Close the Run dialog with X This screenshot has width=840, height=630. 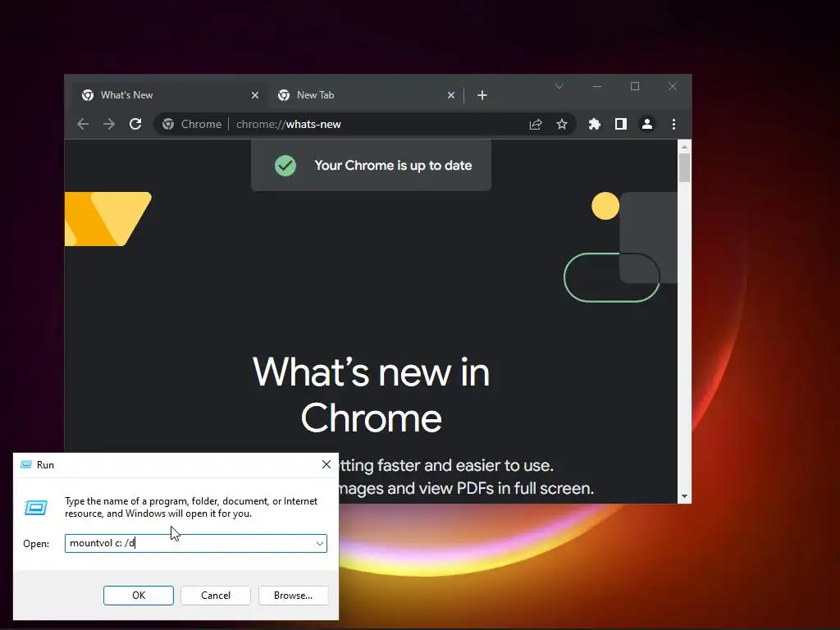(x=326, y=464)
